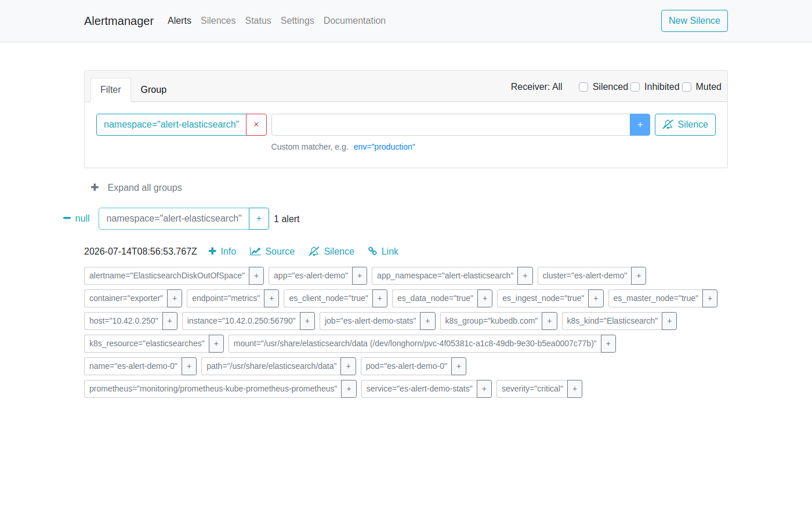
Task: Add severity="critical" label via plus
Action: tap(575, 389)
